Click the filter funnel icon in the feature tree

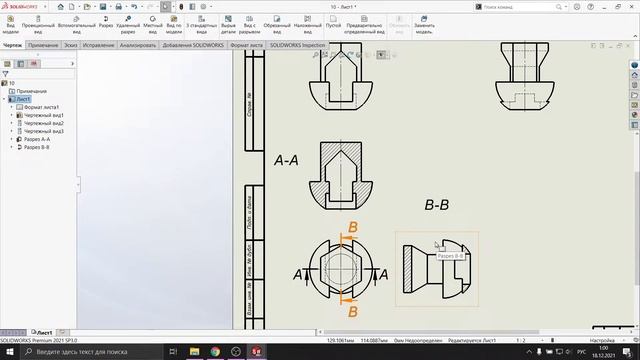pos(5,74)
